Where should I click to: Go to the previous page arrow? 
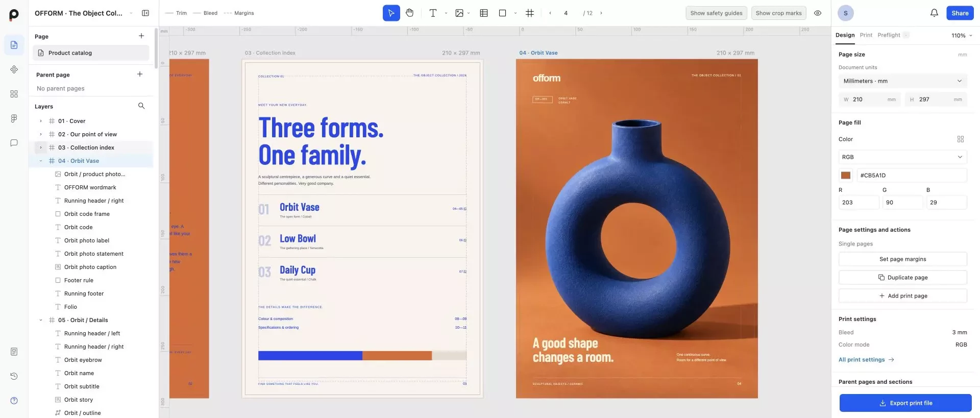click(550, 13)
